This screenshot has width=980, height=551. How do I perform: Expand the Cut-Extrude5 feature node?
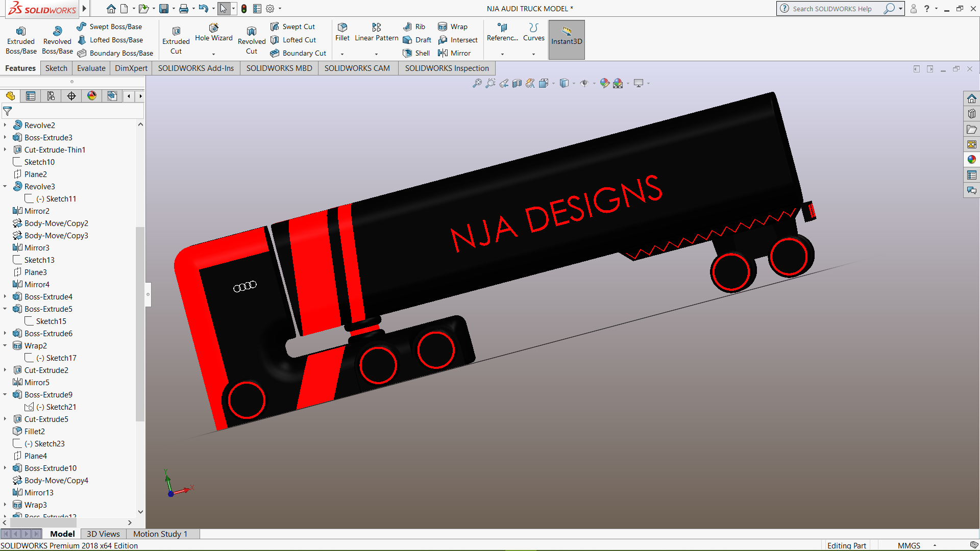click(x=5, y=419)
